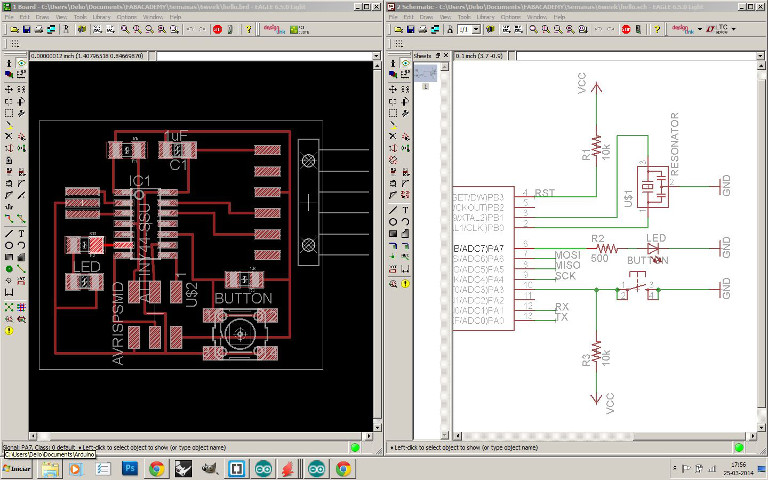Zoom in on the board view

137,30
